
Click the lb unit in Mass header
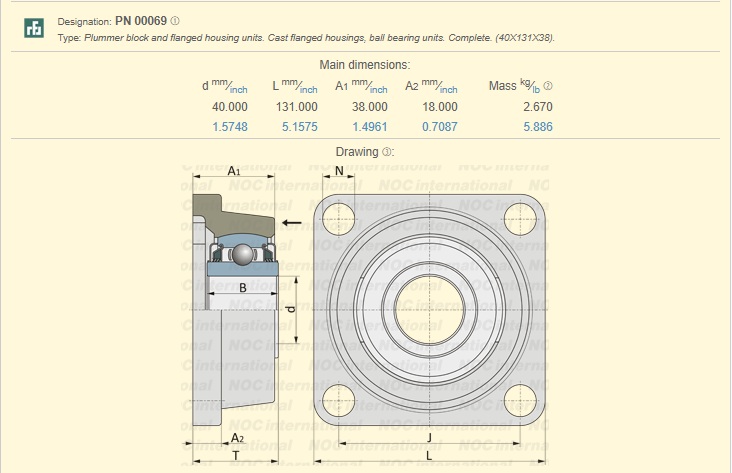(536, 90)
